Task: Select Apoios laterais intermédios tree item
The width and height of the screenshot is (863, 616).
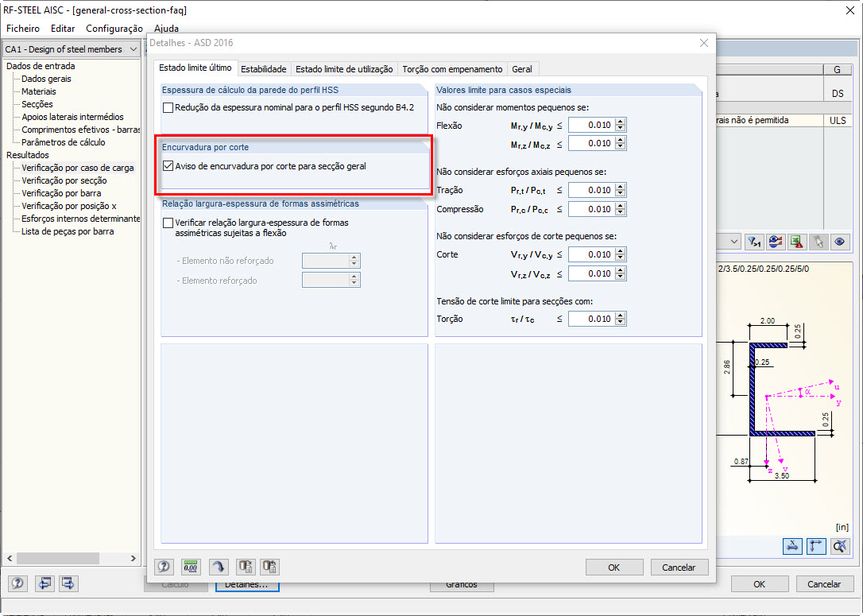Action: coord(72,117)
